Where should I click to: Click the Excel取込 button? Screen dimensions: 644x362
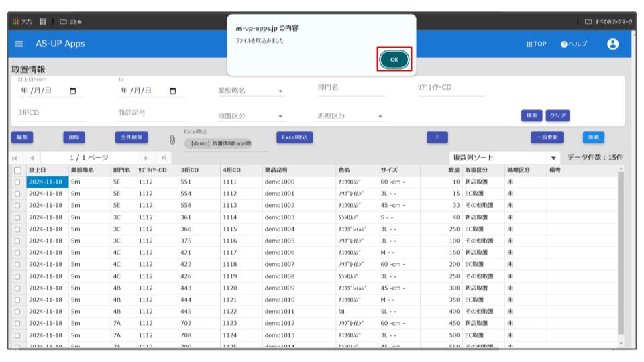(x=294, y=137)
